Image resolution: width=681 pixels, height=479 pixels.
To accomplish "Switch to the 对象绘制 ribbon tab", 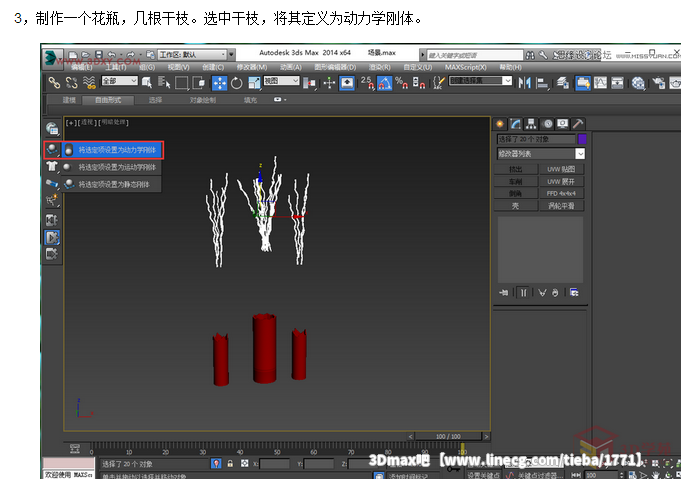I will [202, 100].
